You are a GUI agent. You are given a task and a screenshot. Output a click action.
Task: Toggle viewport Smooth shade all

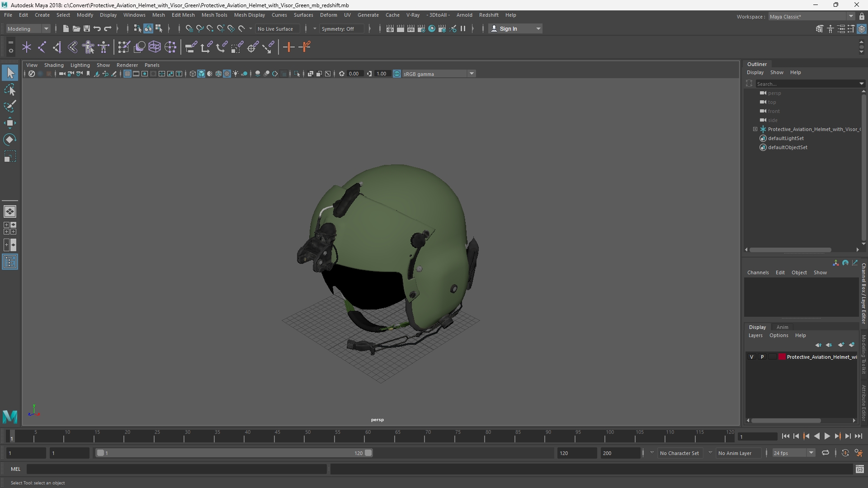click(x=201, y=74)
